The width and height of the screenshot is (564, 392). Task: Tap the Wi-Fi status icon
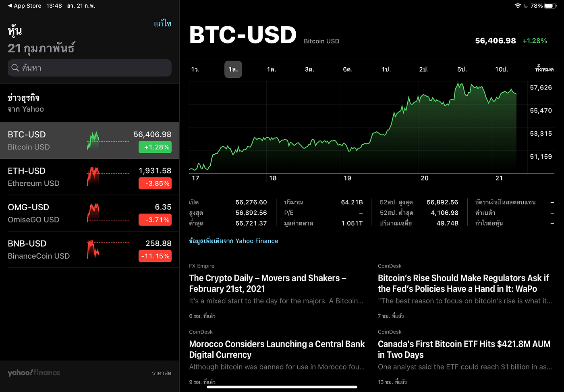[x=518, y=6]
